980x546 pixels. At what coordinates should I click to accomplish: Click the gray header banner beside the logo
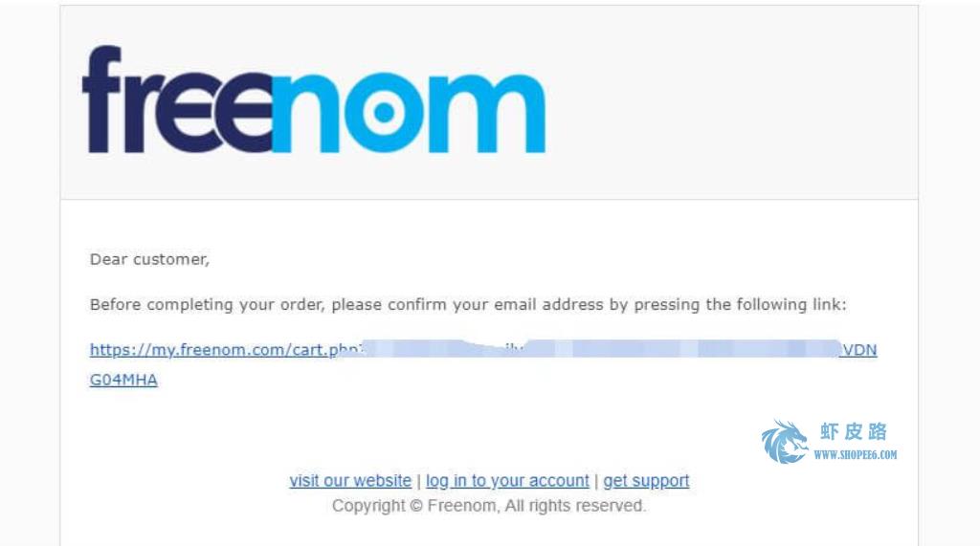[731, 102]
